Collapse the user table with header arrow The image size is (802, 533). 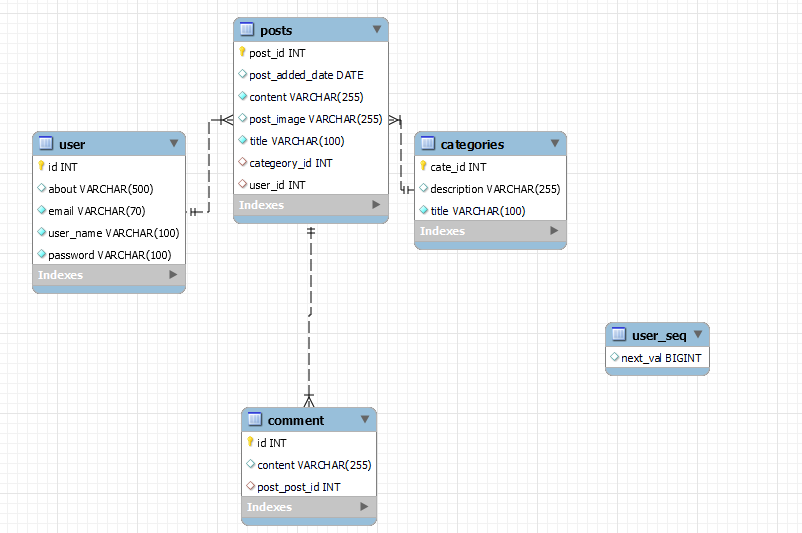pos(174,143)
